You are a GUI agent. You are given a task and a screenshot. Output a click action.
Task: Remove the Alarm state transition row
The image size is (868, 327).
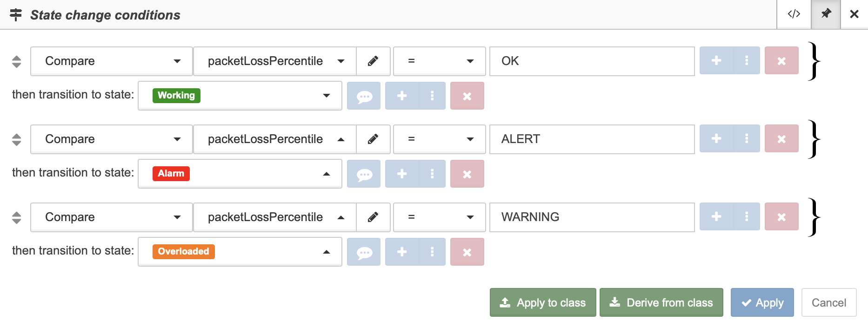point(467,174)
